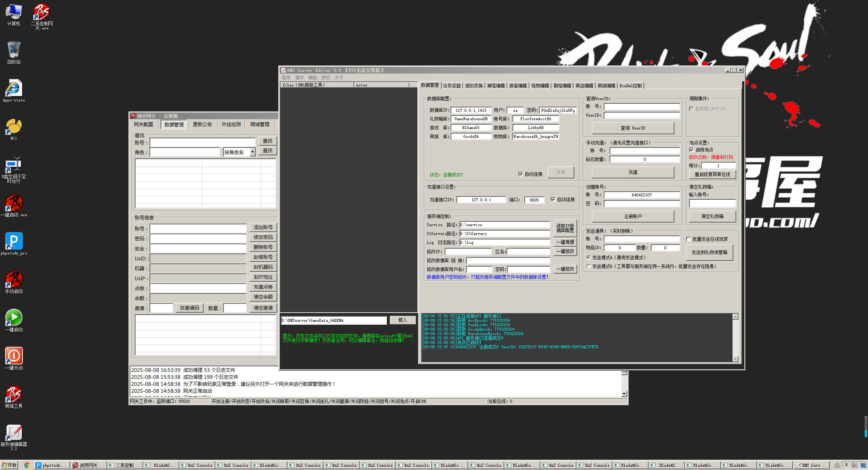The height and width of the screenshot is (470, 868).
Task: Switch to the 任务奖励 tab
Action: click(452, 86)
